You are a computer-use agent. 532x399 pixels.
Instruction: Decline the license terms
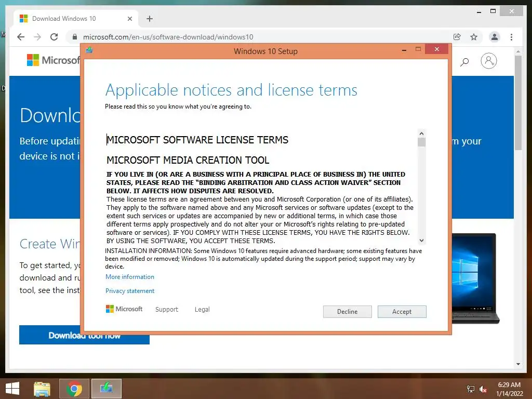[x=347, y=312]
